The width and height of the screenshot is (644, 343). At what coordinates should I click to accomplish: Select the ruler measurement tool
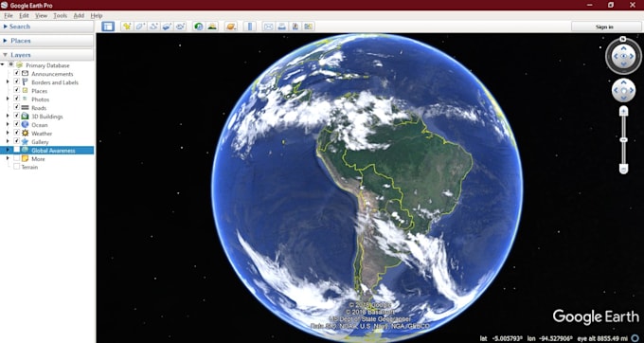(x=250, y=27)
